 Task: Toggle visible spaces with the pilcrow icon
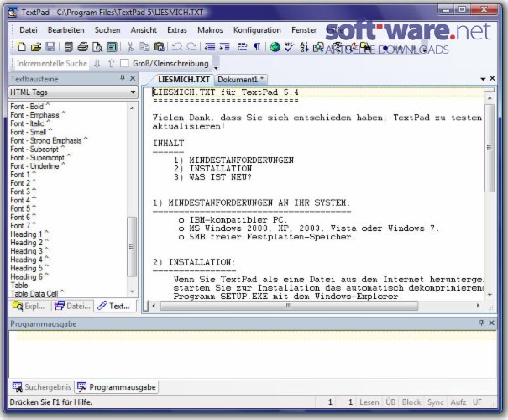click(257, 47)
